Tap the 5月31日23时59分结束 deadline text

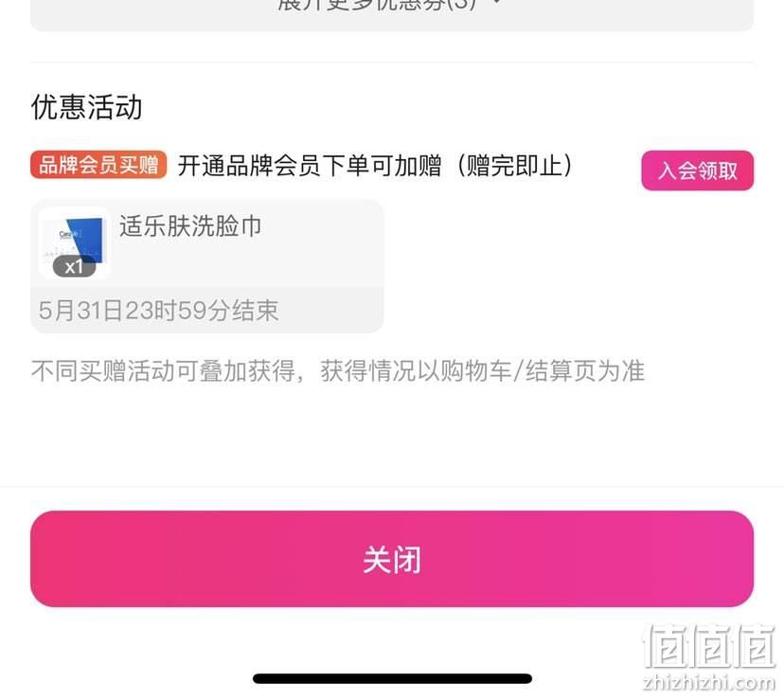point(158,311)
